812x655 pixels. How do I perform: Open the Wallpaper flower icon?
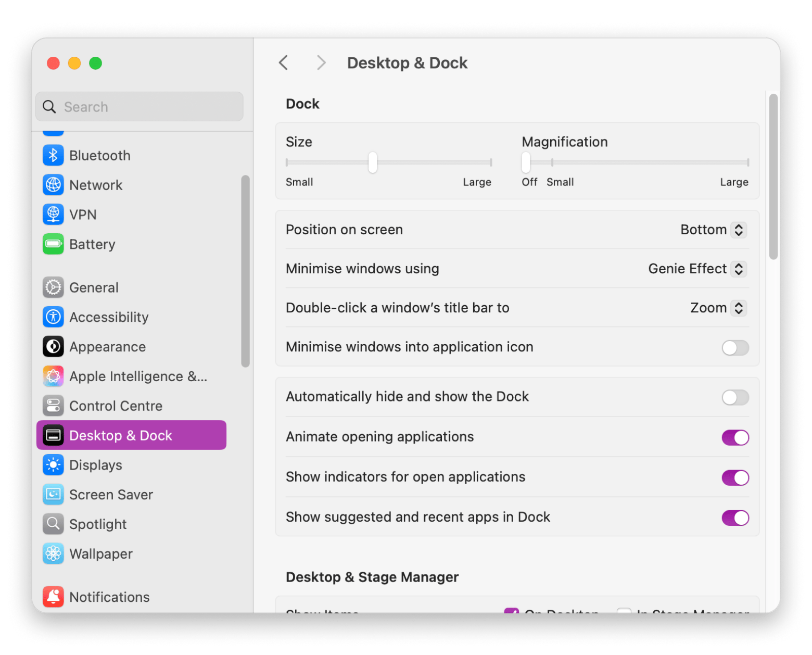pyautogui.click(x=53, y=554)
